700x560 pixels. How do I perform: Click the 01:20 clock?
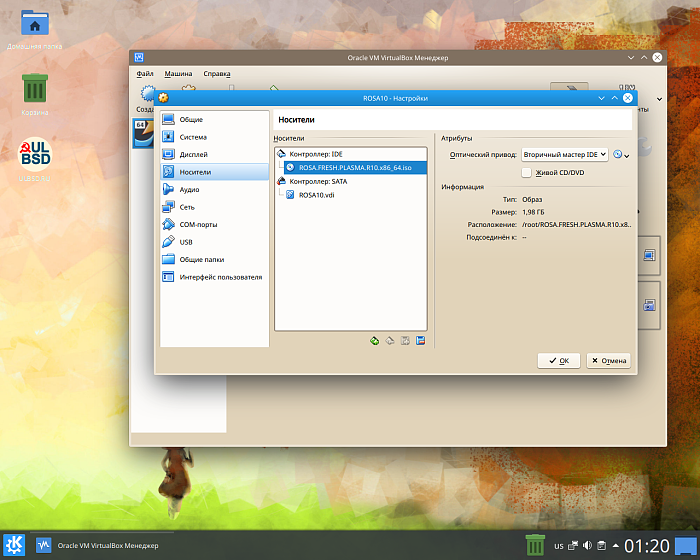(x=647, y=546)
